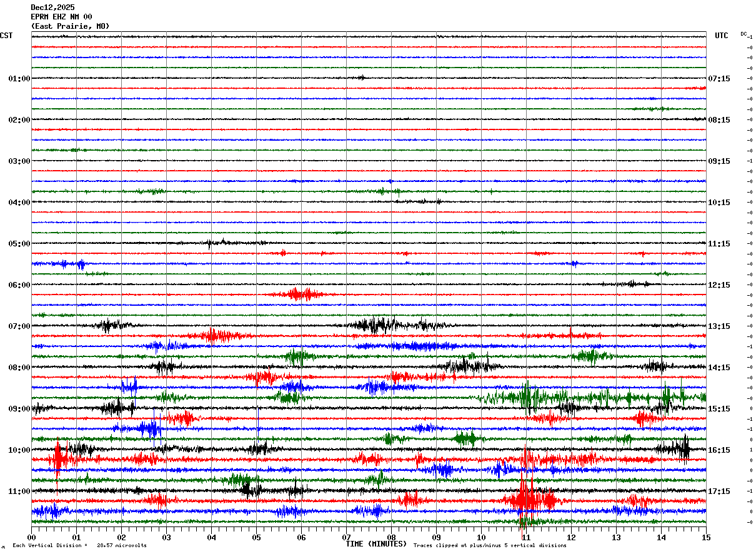Click the minute 05 axis tick label
Image resolution: width=756 pixels, height=554 pixels.
tap(257, 537)
